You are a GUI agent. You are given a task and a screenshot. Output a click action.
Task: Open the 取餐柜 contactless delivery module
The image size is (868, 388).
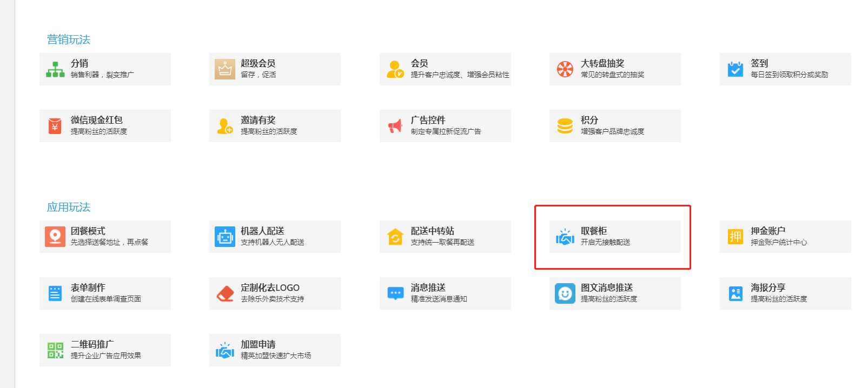point(614,237)
